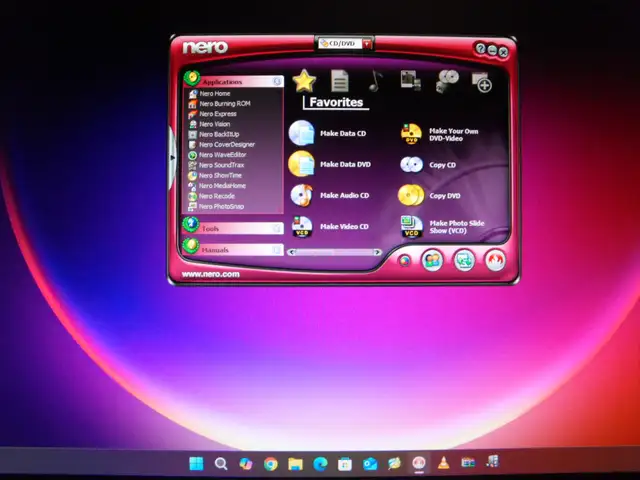Viewport: 640px width, 480px height.
Task: Open Windows taskbar search
Action: point(221,463)
